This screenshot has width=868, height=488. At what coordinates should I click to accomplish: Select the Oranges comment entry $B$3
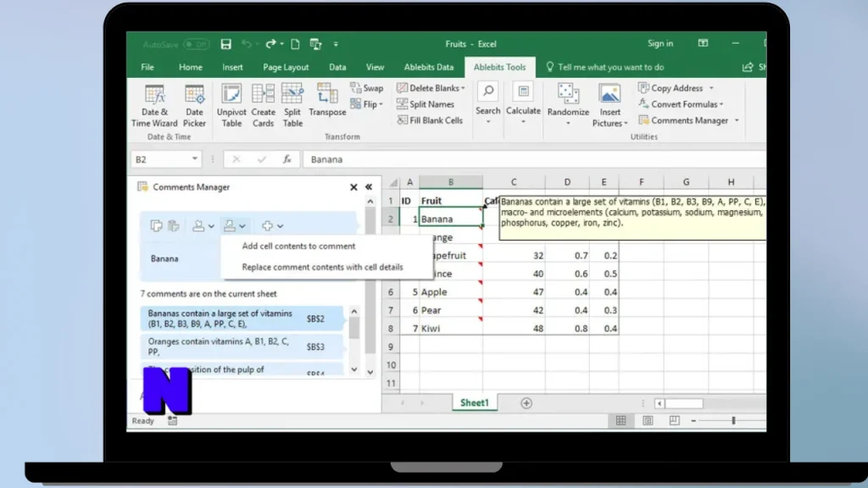(x=242, y=347)
